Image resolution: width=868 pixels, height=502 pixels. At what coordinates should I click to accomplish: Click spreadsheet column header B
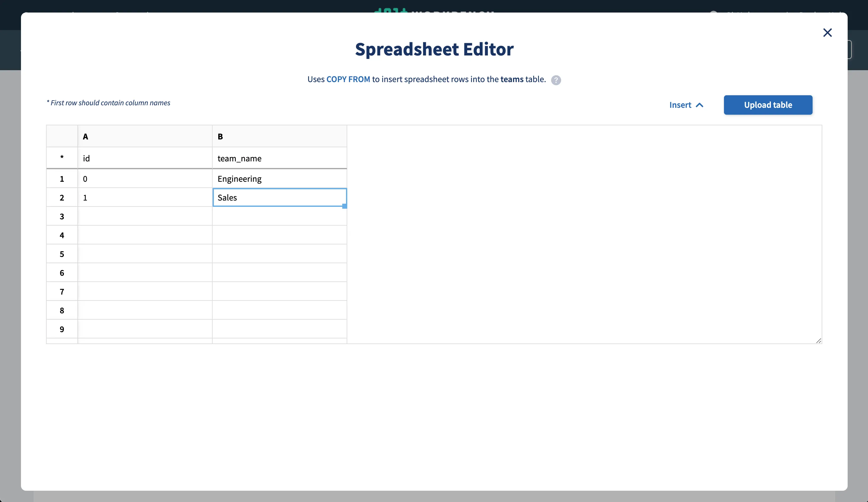click(x=279, y=136)
